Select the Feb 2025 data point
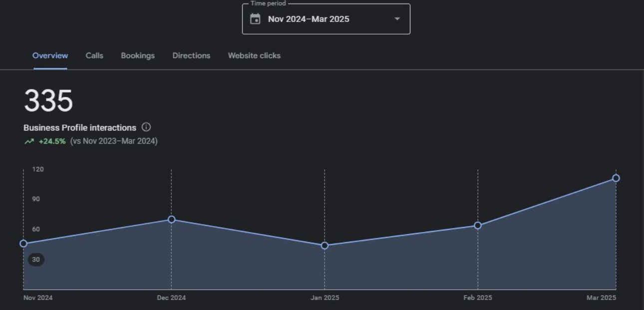This screenshot has height=310, width=644. coord(478,225)
